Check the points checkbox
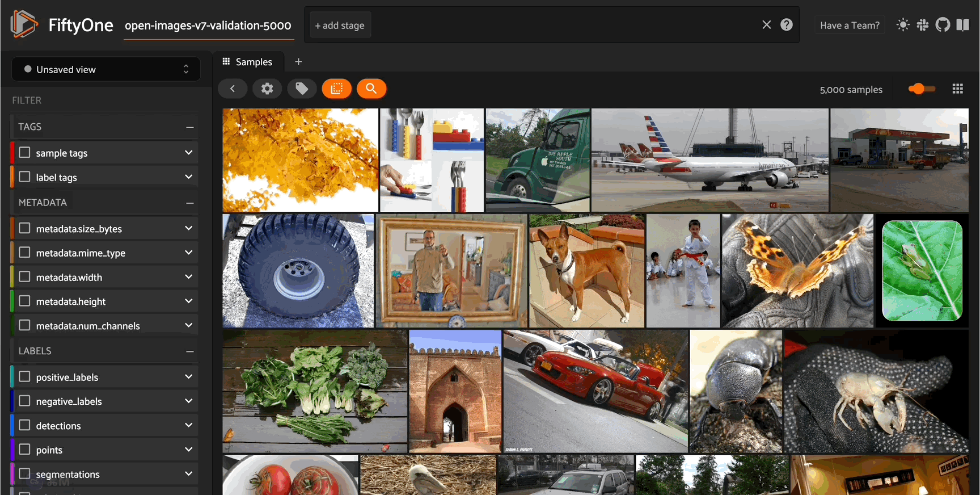The width and height of the screenshot is (980, 495). (24, 450)
